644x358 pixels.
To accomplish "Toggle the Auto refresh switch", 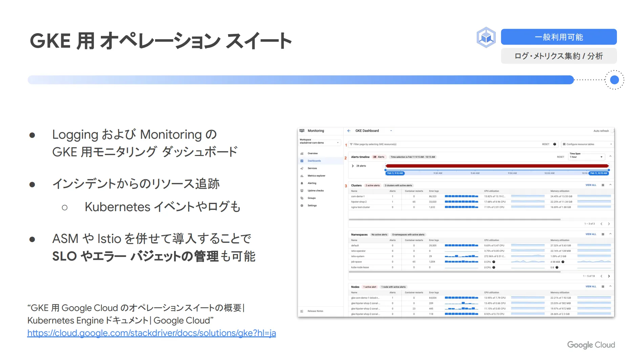I will click(613, 131).
